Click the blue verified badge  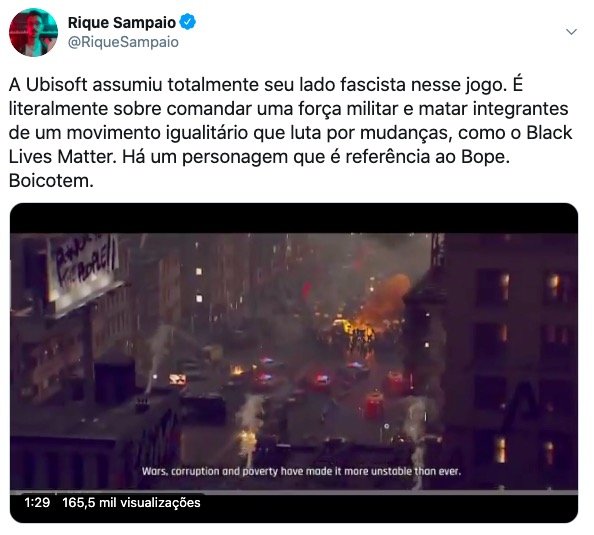[x=187, y=22]
